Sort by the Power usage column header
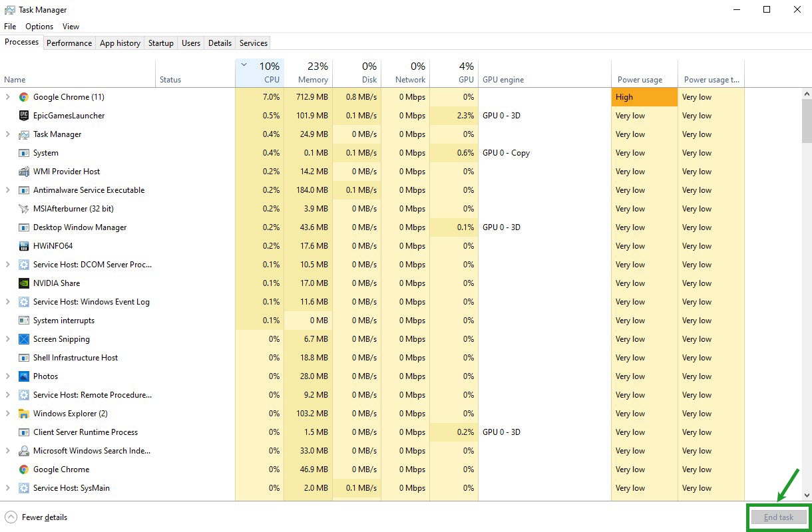The width and height of the screenshot is (812, 532). pyautogui.click(x=644, y=72)
